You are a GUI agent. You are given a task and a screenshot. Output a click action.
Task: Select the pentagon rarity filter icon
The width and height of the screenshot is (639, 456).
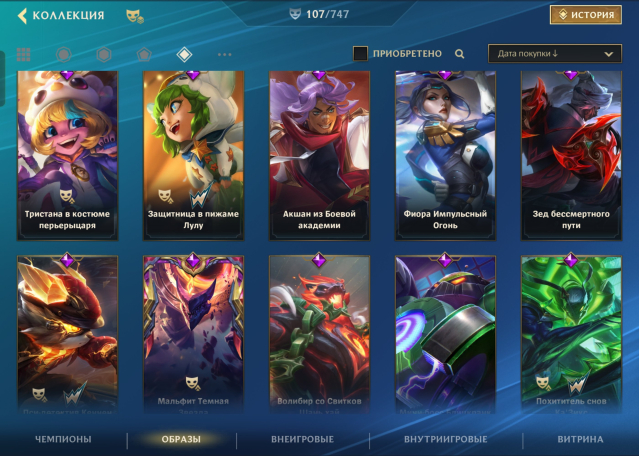pyautogui.click(x=144, y=54)
